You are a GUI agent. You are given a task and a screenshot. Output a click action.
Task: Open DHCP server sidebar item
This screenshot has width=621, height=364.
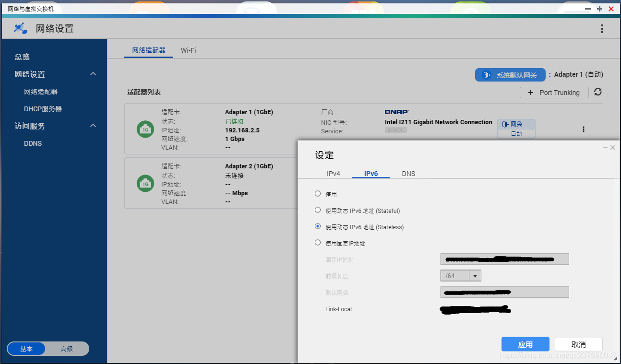point(43,109)
